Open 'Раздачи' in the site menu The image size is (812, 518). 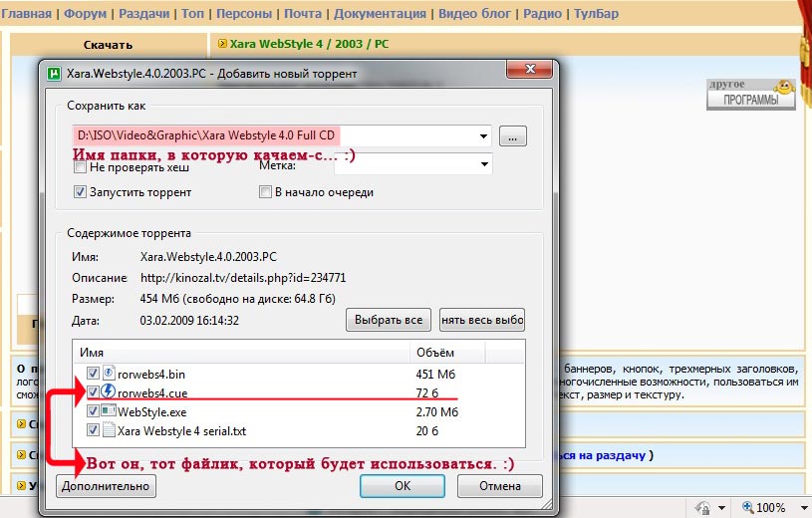[143, 14]
